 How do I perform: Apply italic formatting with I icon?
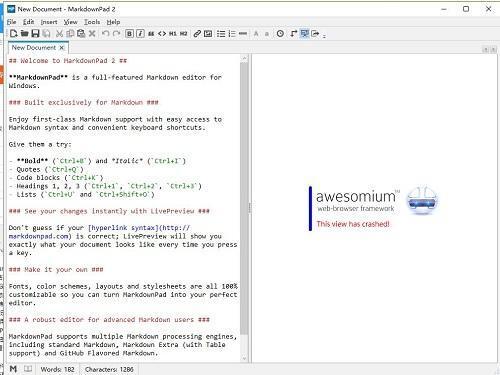click(x=140, y=33)
